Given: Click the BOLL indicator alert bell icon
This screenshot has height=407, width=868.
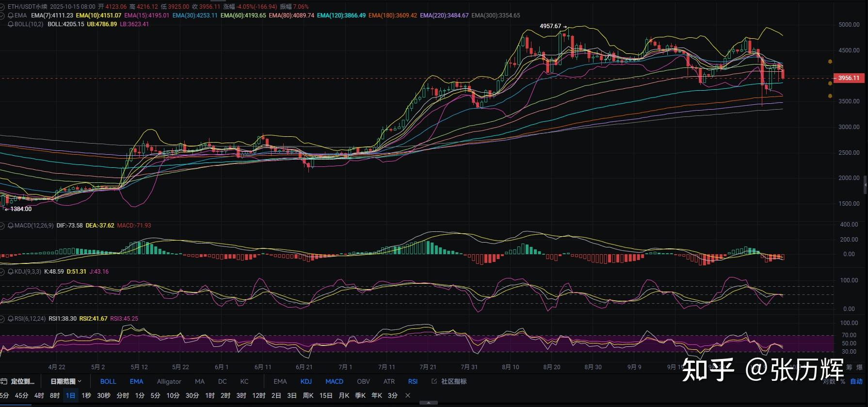Looking at the screenshot, I should [x=11, y=24].
